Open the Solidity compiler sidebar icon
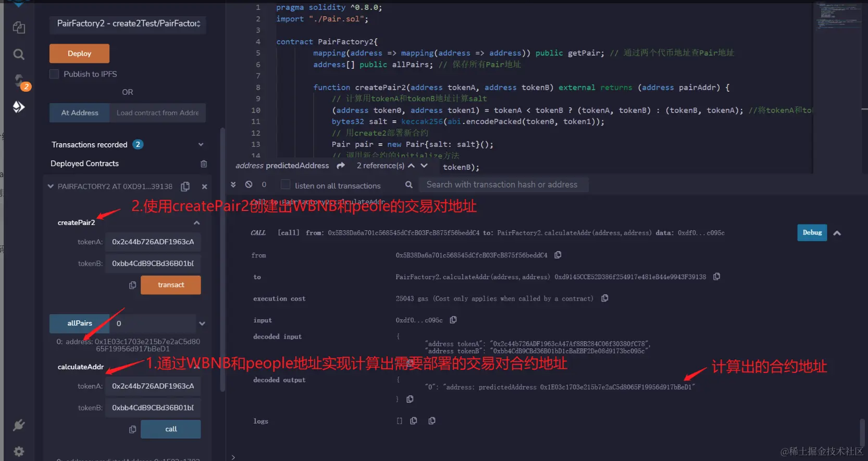This screenshot has height=461, width=868. (x=20, y=81)
